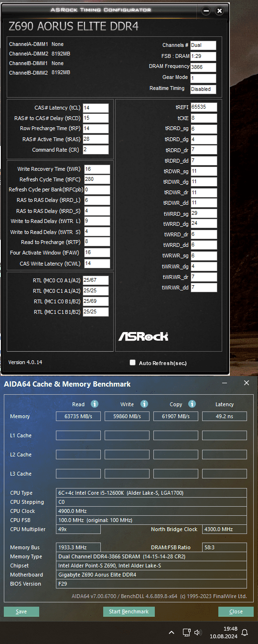This screenshot has width=258, height=644.
Task: Click the Copy info icon in AIDA64
Action: (192, 404)
